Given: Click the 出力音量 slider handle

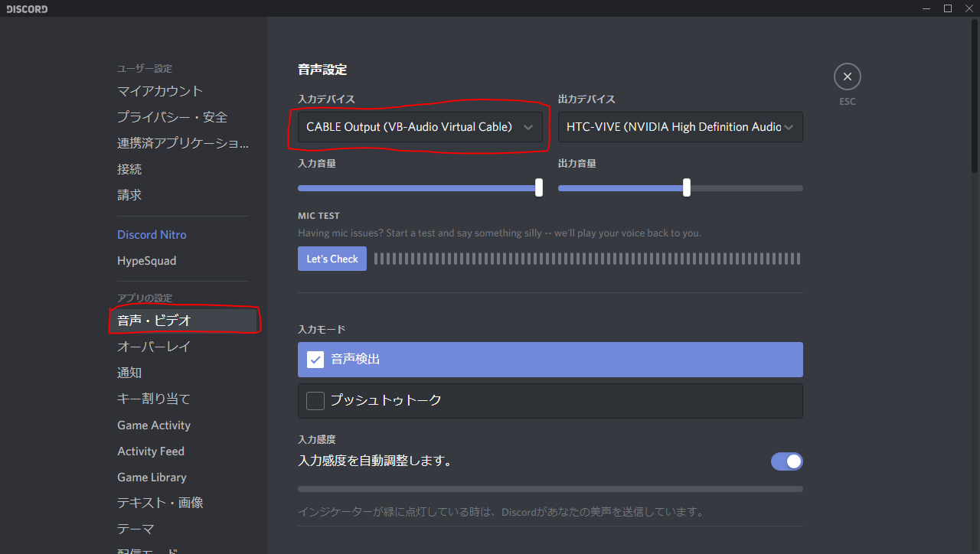Looking at the screenshot, I should tap(686, 187).
